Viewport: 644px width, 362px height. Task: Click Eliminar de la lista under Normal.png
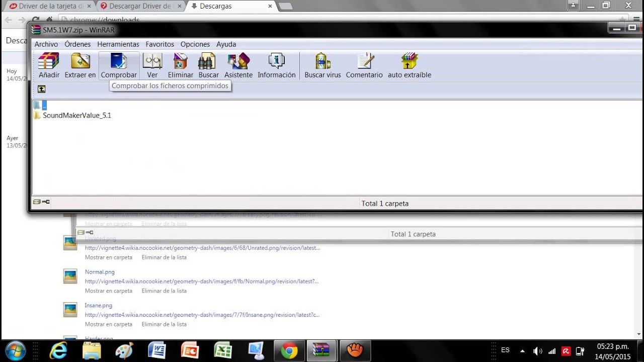(164, 291)
